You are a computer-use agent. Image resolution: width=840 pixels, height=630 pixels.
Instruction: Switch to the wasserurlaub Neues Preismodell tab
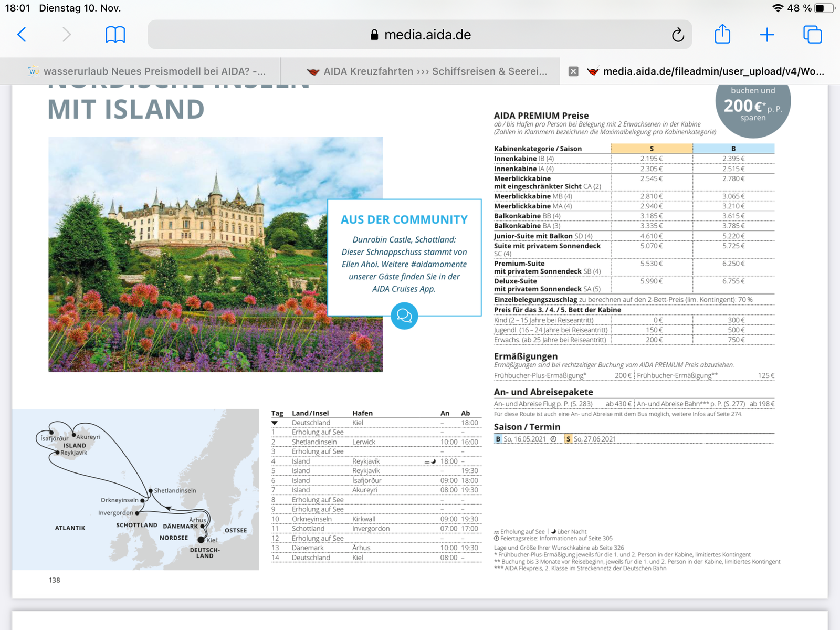click(x=147, y=71)
